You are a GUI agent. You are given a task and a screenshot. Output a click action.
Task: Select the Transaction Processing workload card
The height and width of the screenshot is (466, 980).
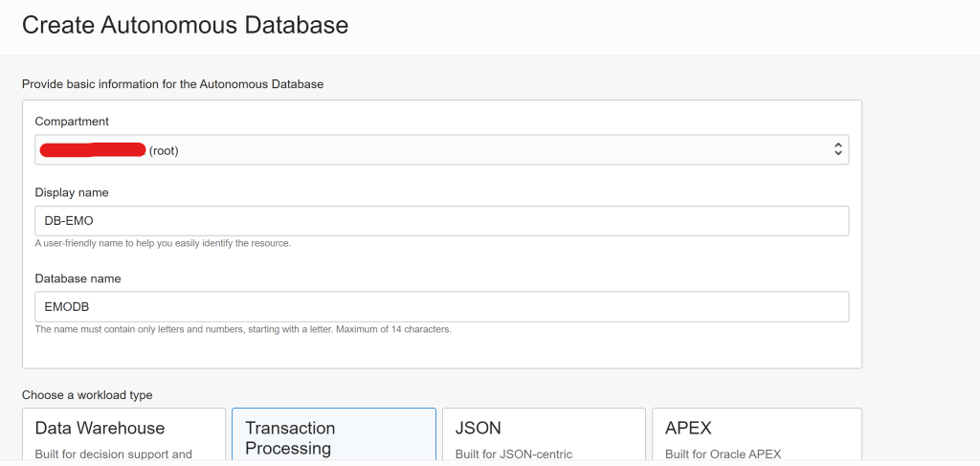pos(333,435)
